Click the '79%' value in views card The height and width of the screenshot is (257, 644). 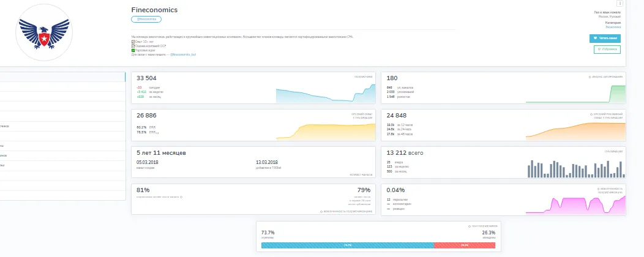point(364,190)
